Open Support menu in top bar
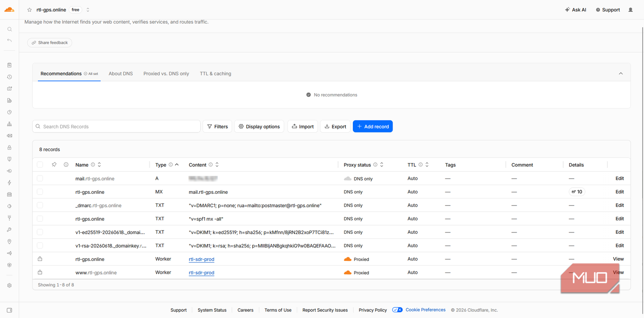The height and width of the screenshot is (318, 644). pos(608,10)
